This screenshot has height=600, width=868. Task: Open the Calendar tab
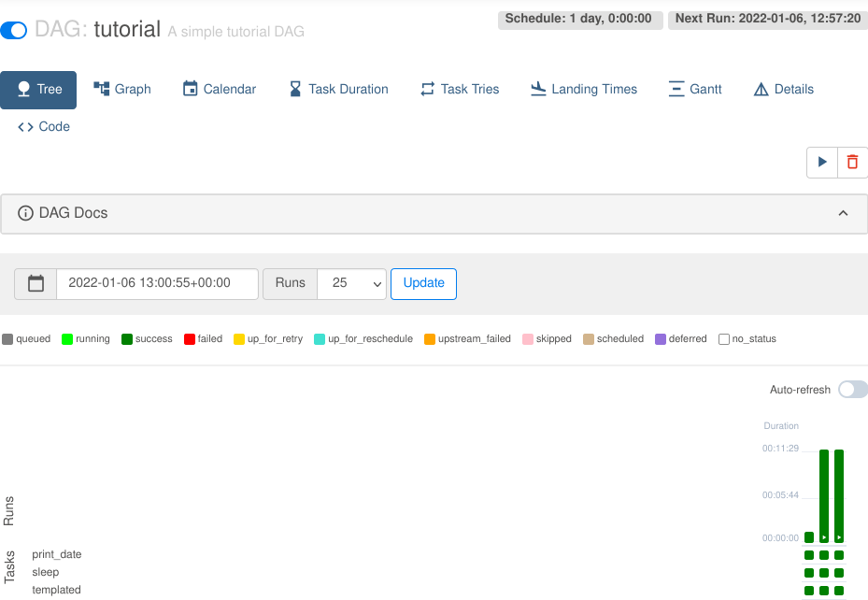(x=220, y=89)
